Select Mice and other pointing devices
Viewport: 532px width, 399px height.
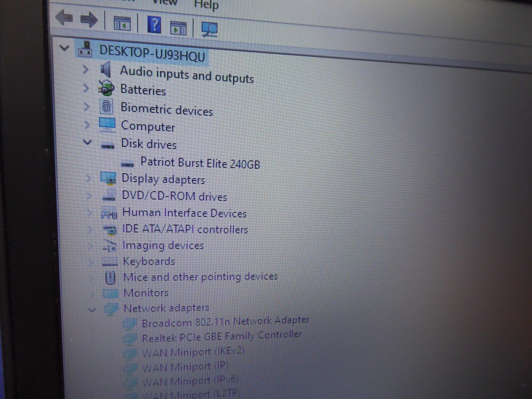(x=200, y=277)
